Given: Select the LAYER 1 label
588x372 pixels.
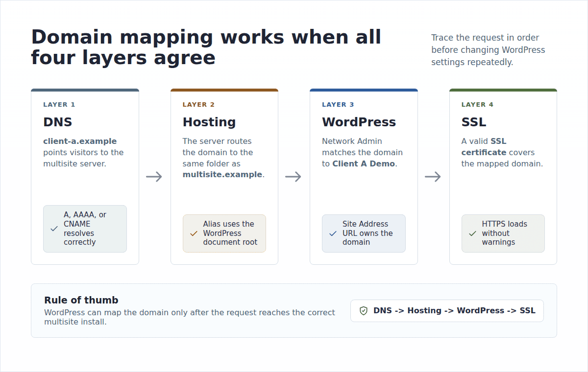Looking at the screenshot, I should click(x=59, y=105).
